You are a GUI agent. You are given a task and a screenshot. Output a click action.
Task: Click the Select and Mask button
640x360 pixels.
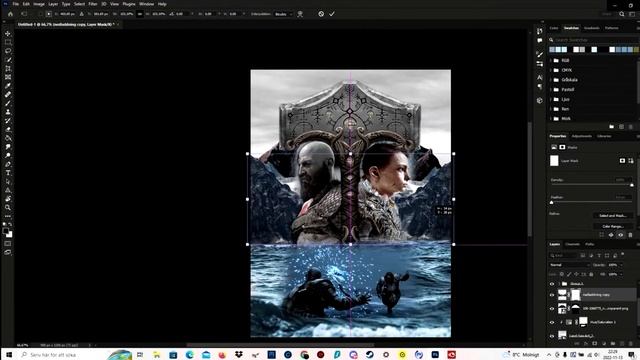[613, 216]
